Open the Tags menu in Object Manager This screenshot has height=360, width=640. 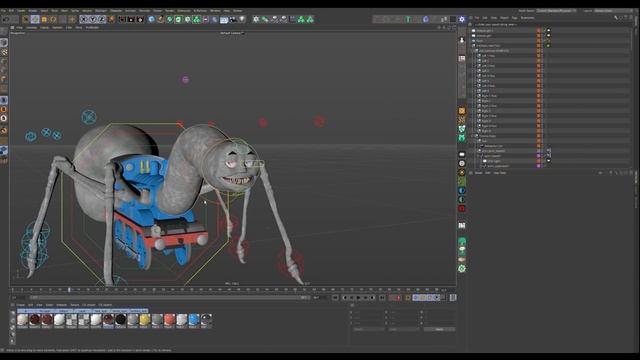click(x=515, y=18)
